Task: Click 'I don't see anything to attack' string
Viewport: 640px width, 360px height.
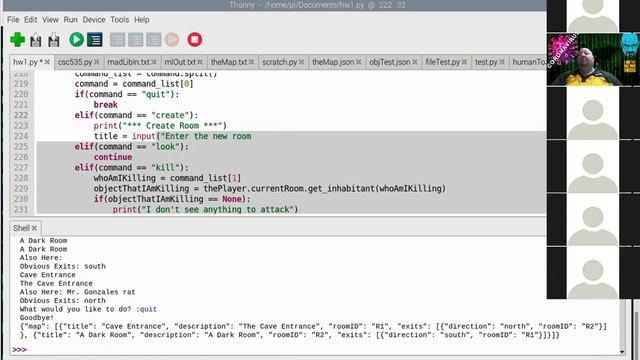Action: pyautogui.click(x=218, y=209)
